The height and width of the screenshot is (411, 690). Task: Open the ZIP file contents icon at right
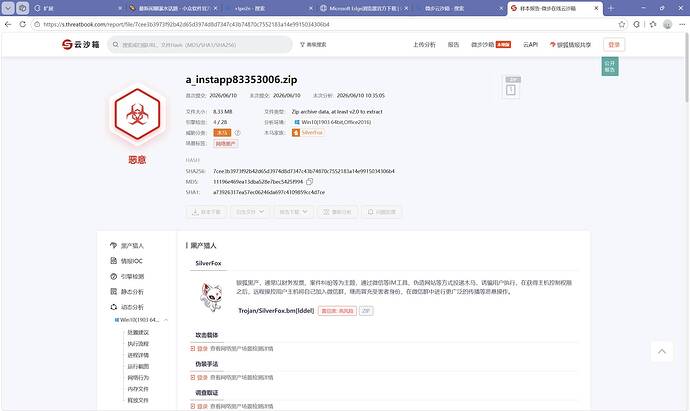pyautogui.click(x=511, y=87)
